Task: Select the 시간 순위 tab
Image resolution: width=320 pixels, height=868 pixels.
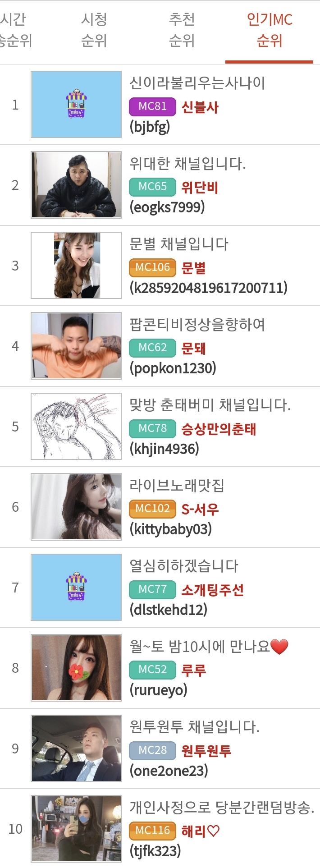Action: (x=16, y=30)
